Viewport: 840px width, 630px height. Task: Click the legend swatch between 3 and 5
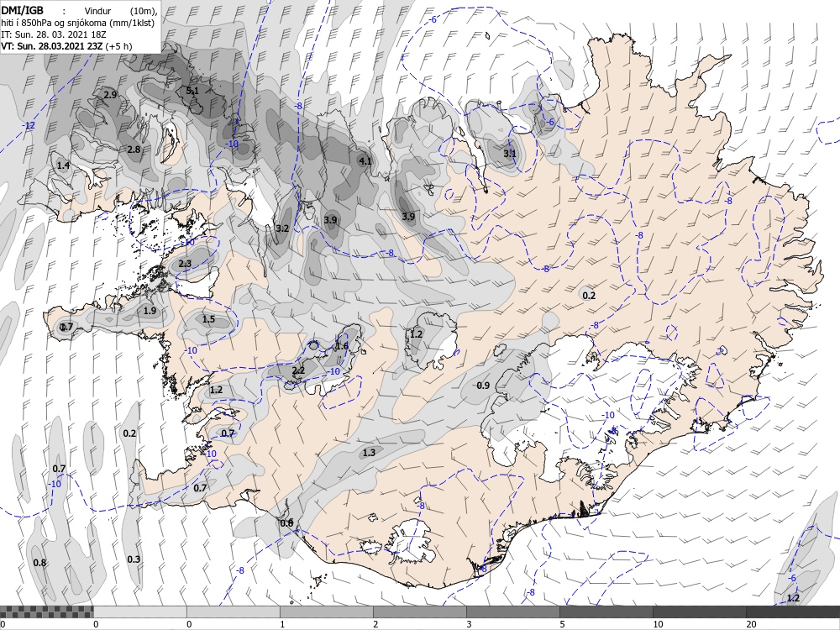(512, 612)
